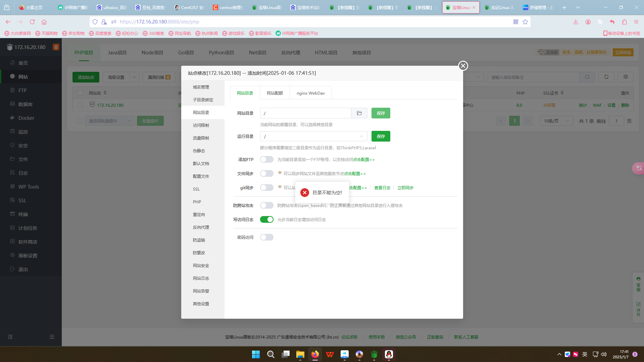Switch to the 网站配额 tab
The width and height of the screenshot is (644, 362).
click(x=275, y=93)
